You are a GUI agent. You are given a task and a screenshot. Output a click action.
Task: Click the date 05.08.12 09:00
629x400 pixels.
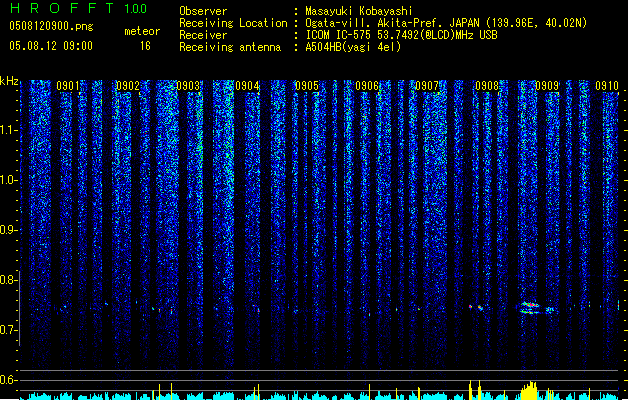point(51,46)
